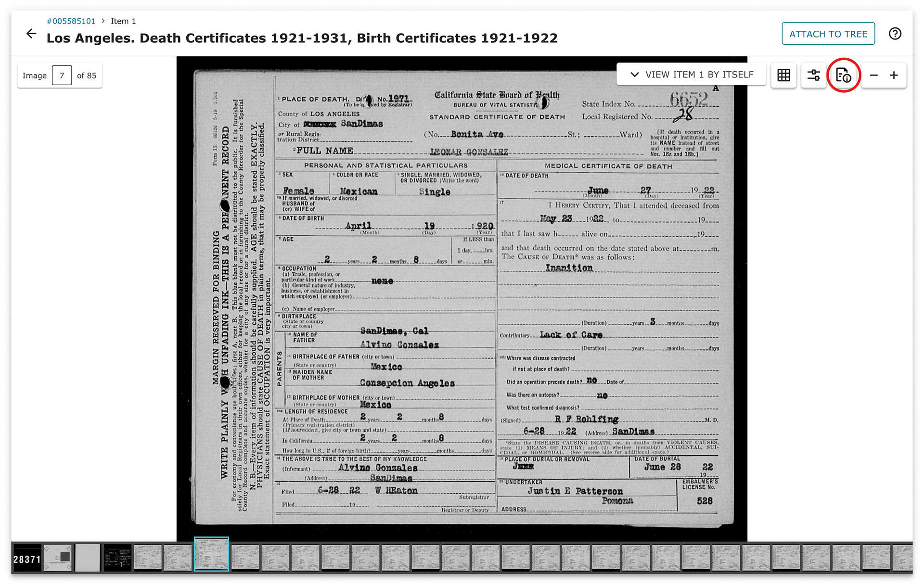Image resolution: width=924 pixels, height=586 pixels.
Task: Select the 28371 film number thumbnail
Action: (27, 558)
